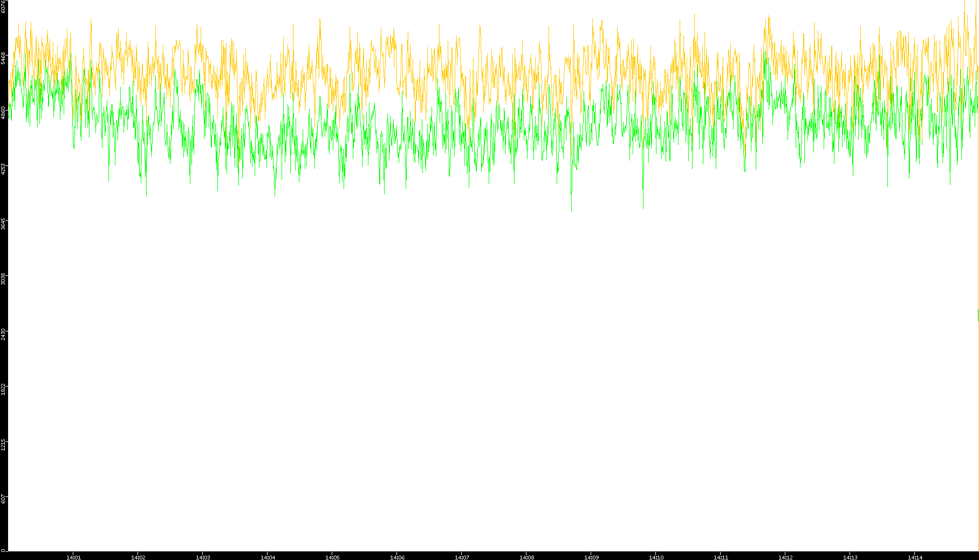Click the 607 y-axis label
This screenshot has height=560, width=979.
[x=3, y=499]
